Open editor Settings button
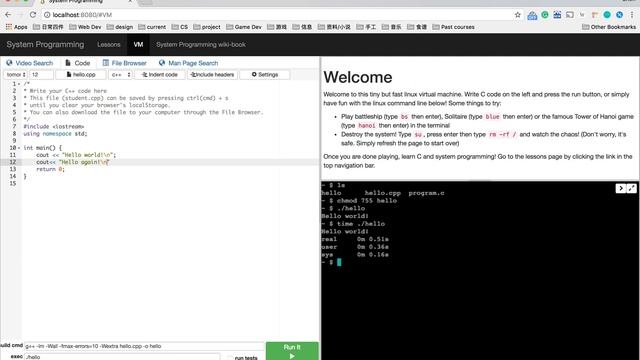Screen dimensions: 640x360 pos(264,75)
